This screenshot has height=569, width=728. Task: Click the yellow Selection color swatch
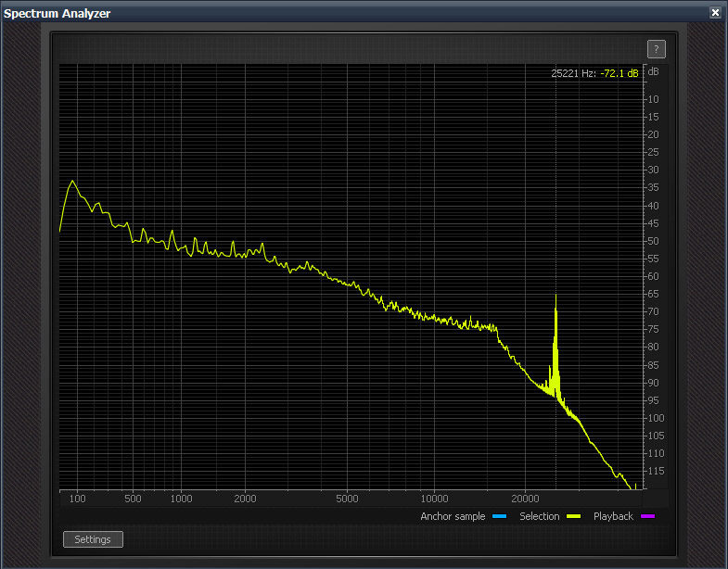pos(573,517)
